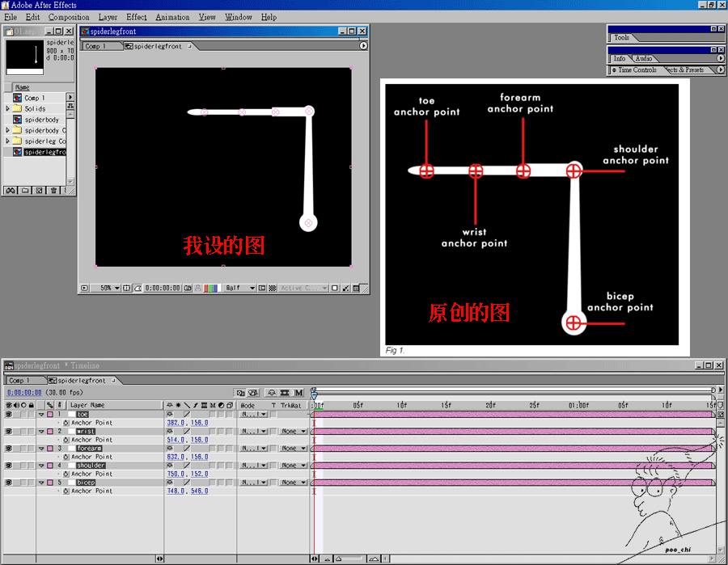728x565 pixels.
Task: Open the Layer menu
Action: 108,17
